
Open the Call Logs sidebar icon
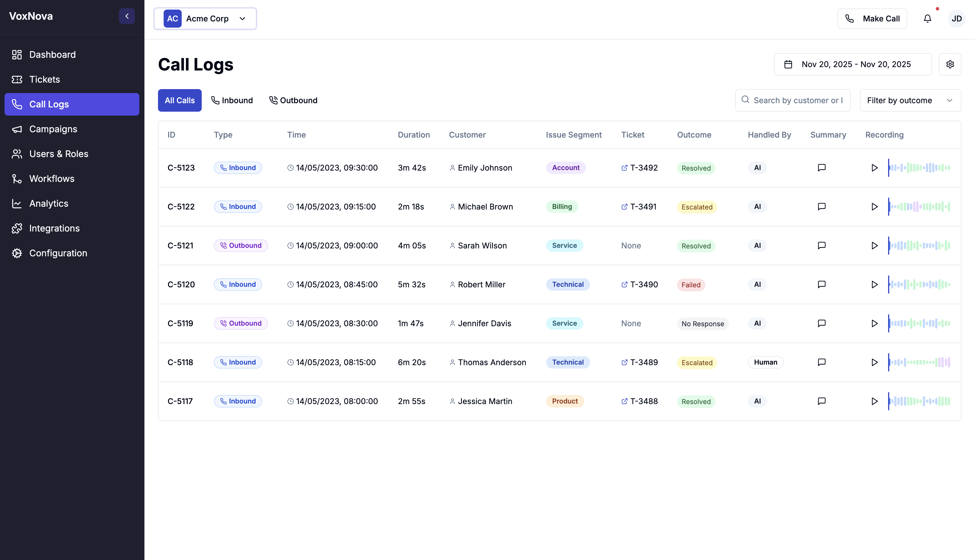pyautogui.click(x=17, y=104)
